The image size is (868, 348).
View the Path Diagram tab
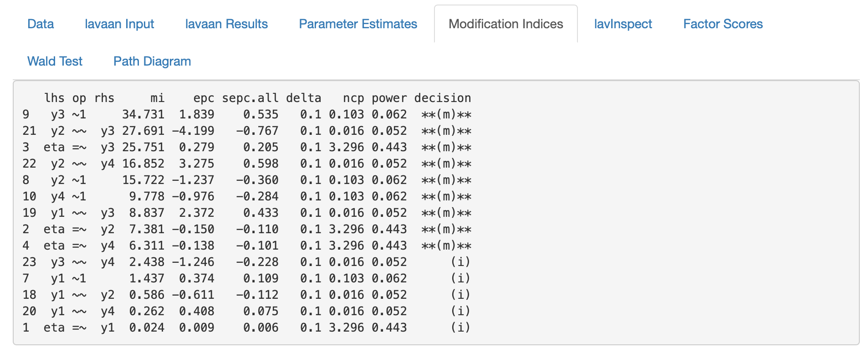coord(152,61)
